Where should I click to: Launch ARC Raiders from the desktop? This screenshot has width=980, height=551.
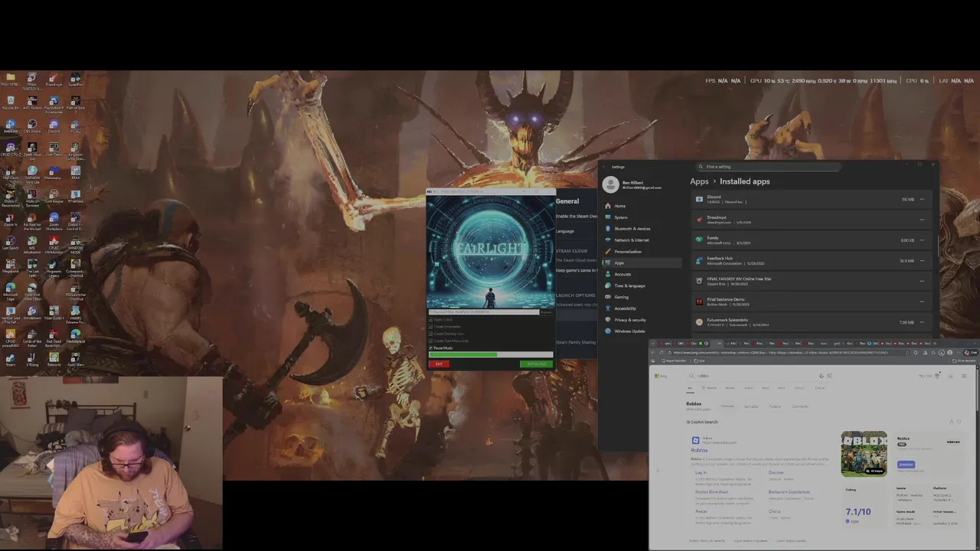tap(32, 101)
